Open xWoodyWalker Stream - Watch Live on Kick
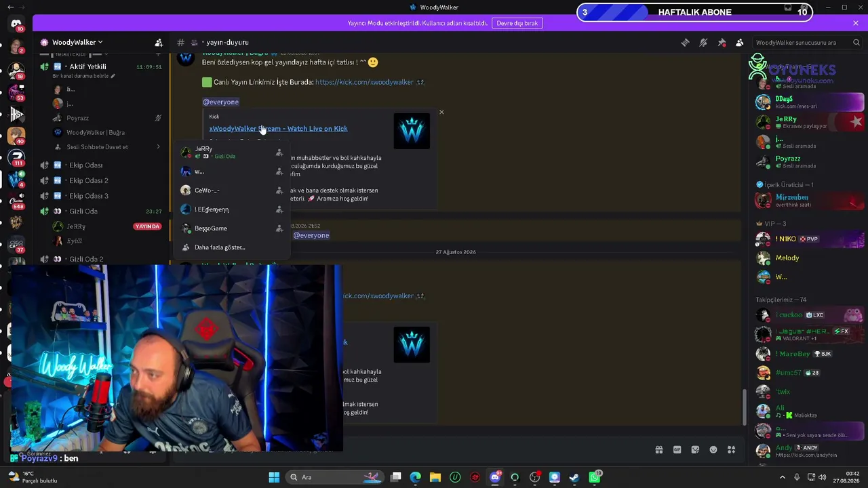868x488 pixels. pyautogui.click(x=278, y=129)
